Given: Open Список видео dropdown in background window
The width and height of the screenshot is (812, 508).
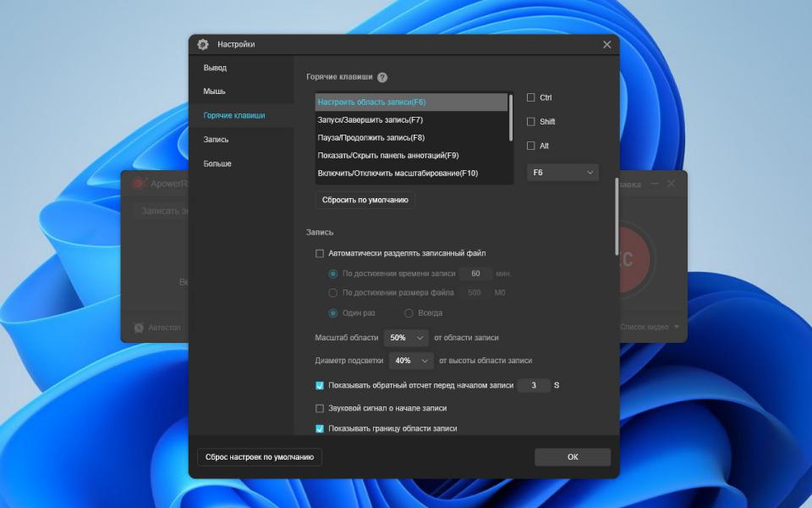Looking at the screenshot, I should [x=650, y=327].
